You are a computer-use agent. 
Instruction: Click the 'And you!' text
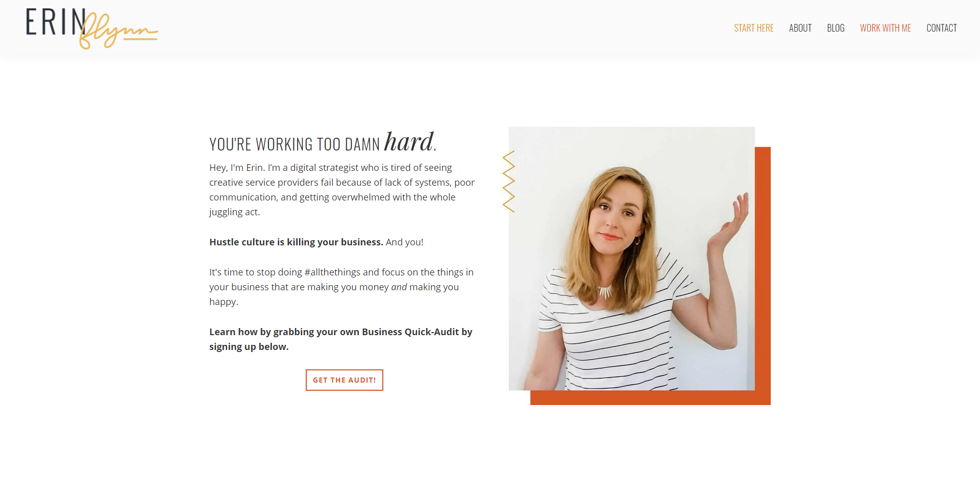(405, 242)
